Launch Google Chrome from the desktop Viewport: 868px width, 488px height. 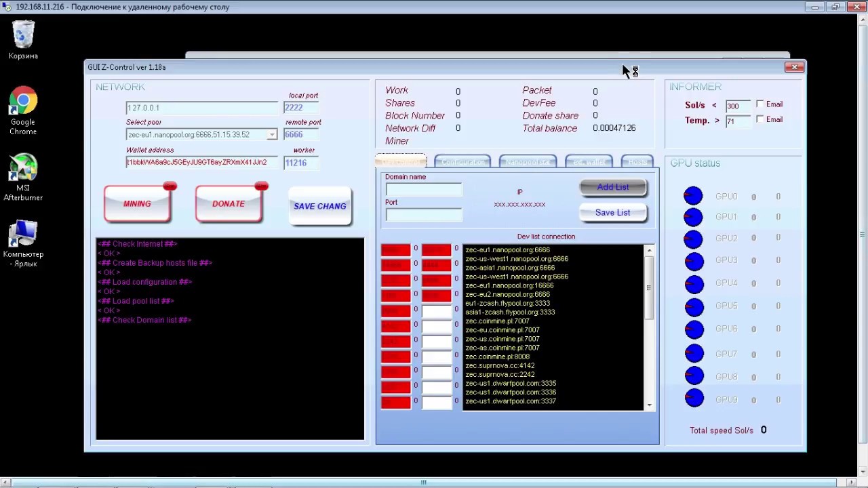click(23, 110)
